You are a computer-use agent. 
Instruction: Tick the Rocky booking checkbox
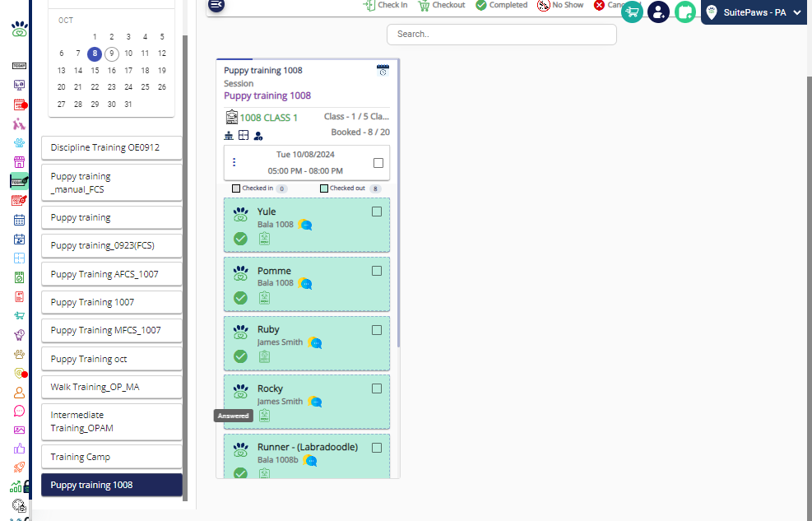point(377,388)
